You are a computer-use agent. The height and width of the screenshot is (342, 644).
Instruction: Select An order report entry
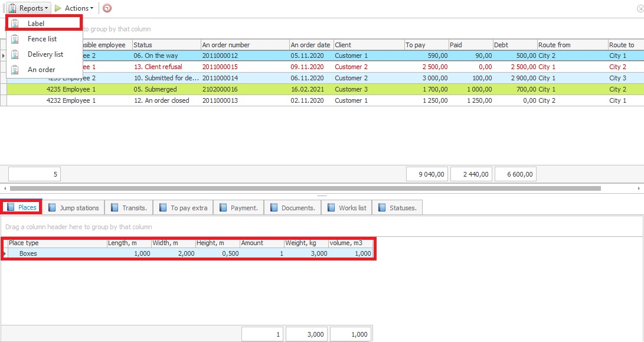coord(41,70)
